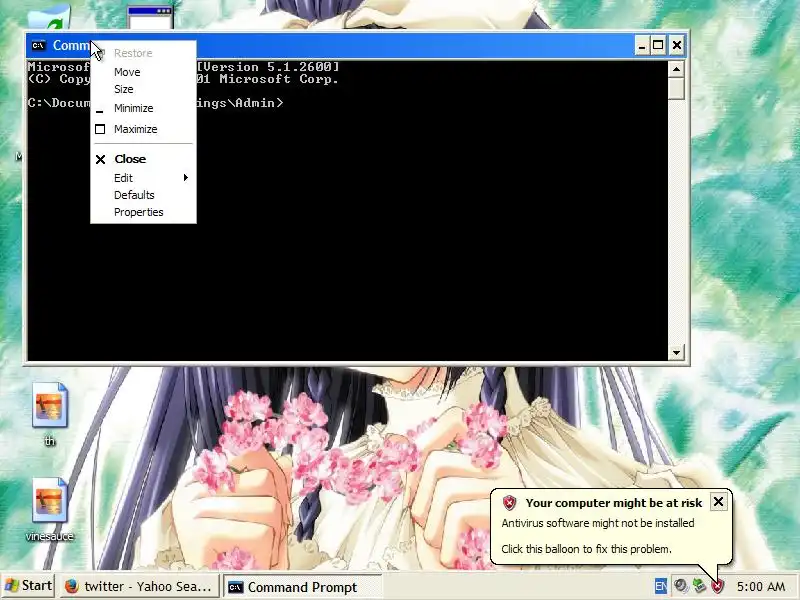Select the 'th' image file on desktop
The width and height of the screenshot is (800, 600).
tap(49, 414)
